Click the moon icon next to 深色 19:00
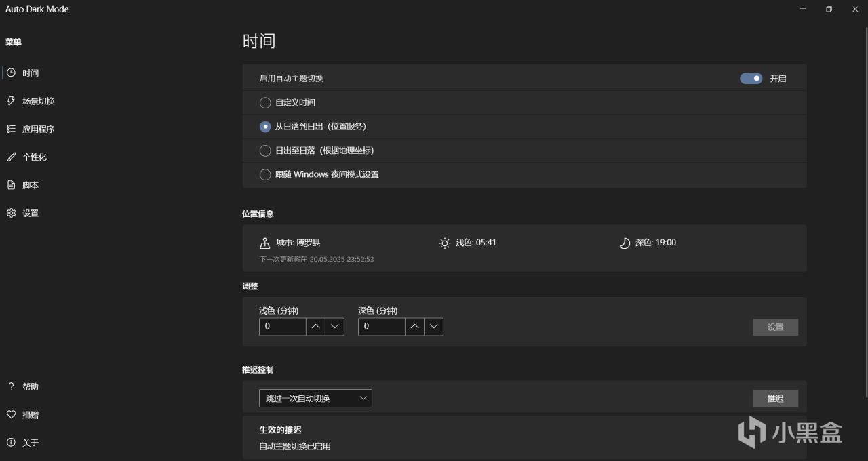The width and height of the screenshot is (868, 461). pyautogui.click(x=625, y=243)
